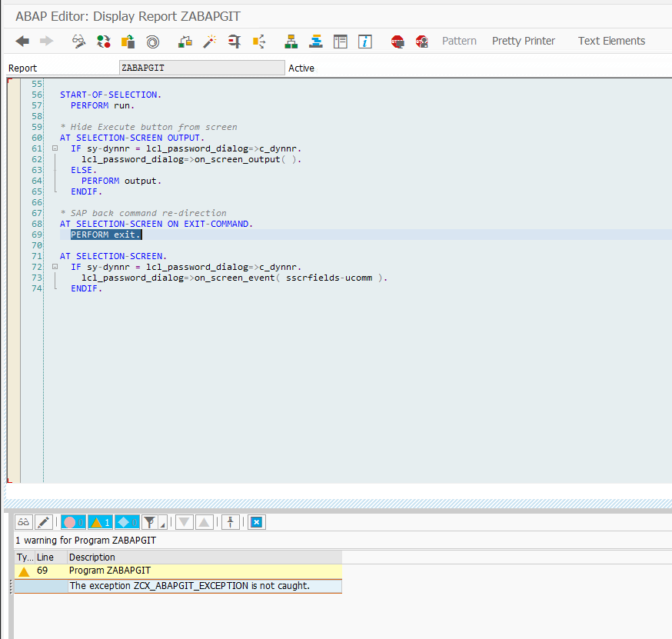
Task: Click the blue information icon
Action: (x=365, y=42)
